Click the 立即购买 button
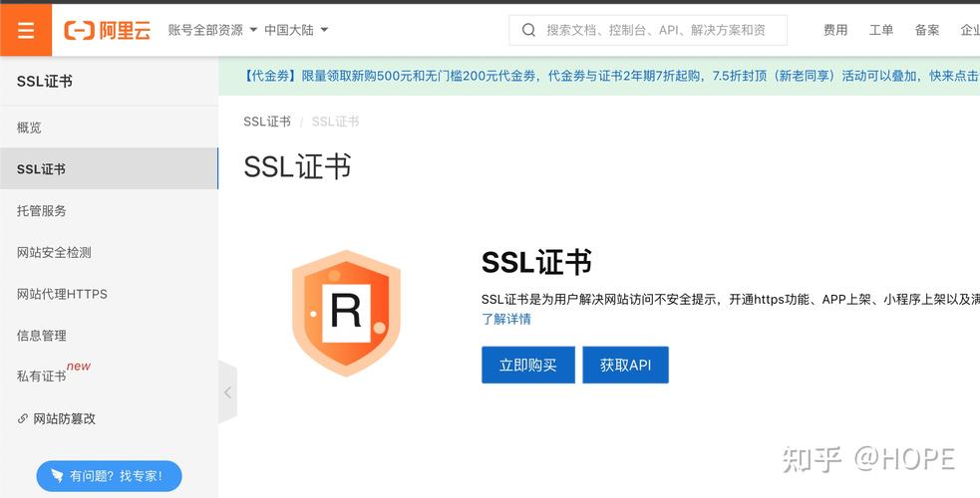Screen dimensions: 980x498 528,366
